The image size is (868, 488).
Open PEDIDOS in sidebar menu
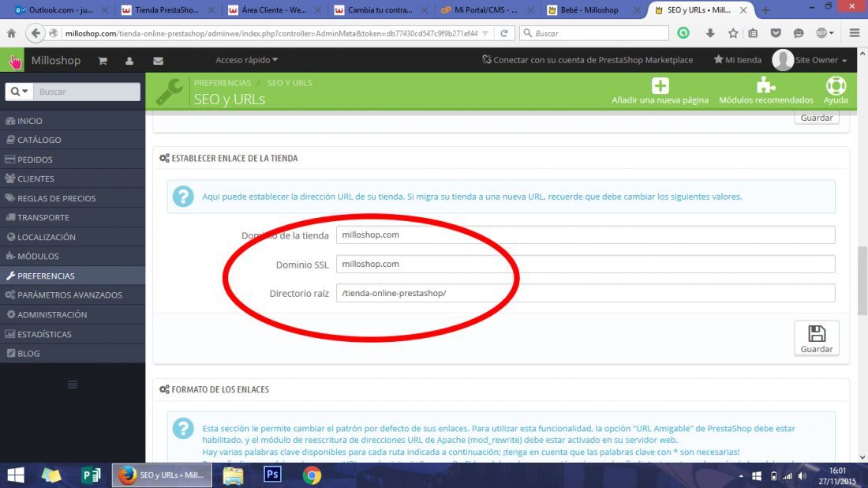click(73, 159)
